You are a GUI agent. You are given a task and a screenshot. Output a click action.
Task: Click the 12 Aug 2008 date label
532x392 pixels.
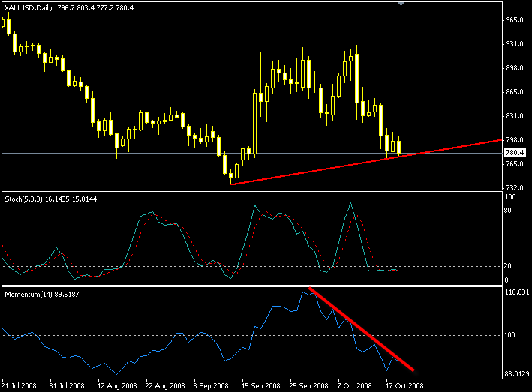coord(117,385)
